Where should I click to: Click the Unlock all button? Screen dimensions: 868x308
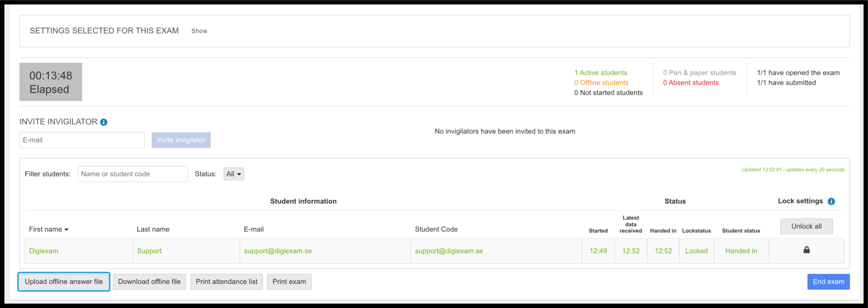tap(806, 227)
